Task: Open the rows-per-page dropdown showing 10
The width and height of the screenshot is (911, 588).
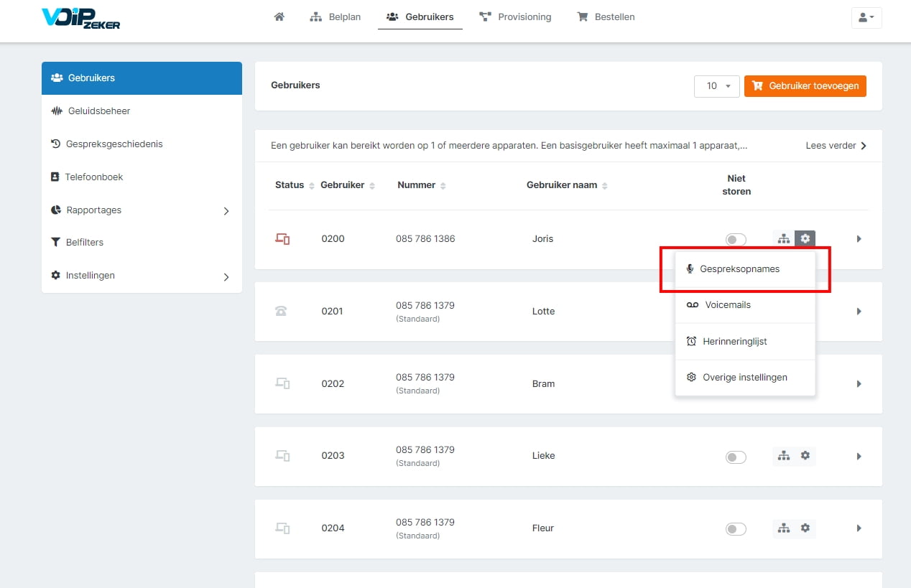Action: [716, 86]
